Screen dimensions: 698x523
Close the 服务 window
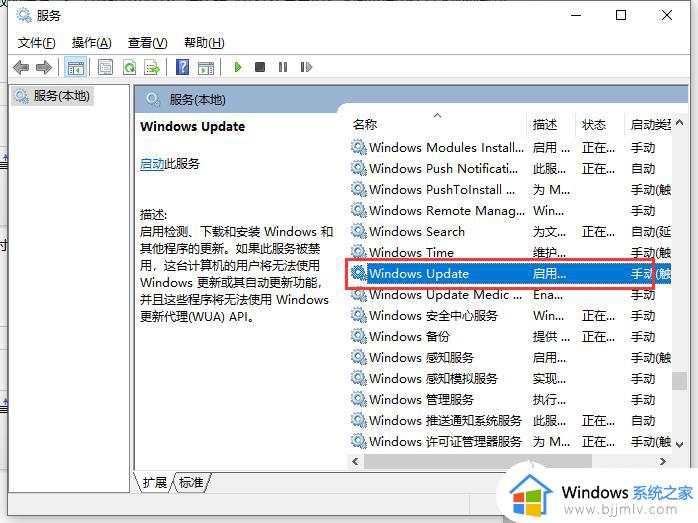(666, 16)
